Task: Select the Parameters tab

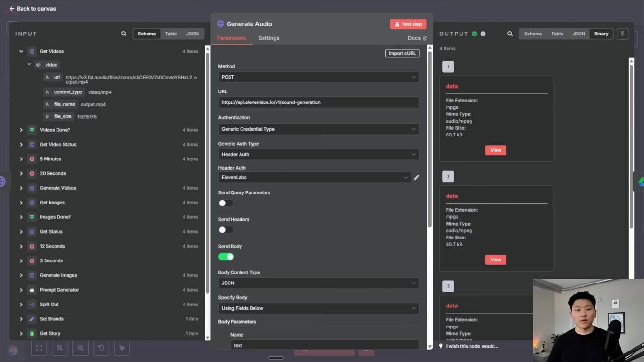Action: coord(231,38)
